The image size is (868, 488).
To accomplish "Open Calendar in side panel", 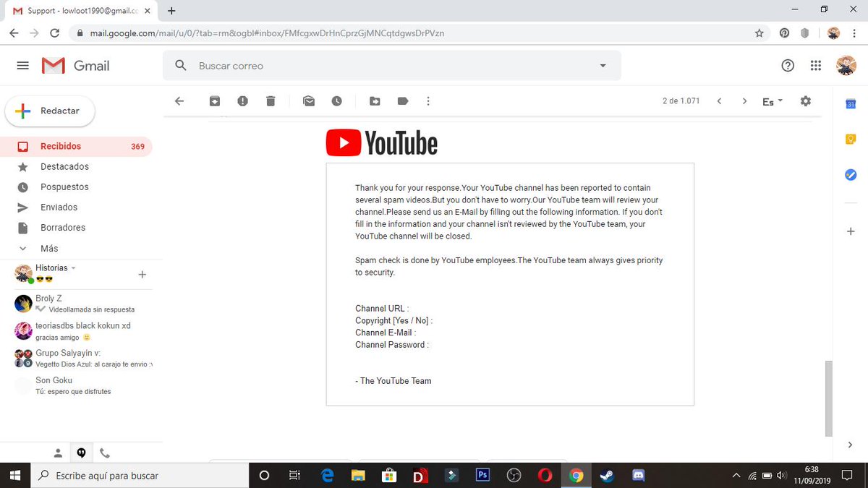I will coord(851,104).
